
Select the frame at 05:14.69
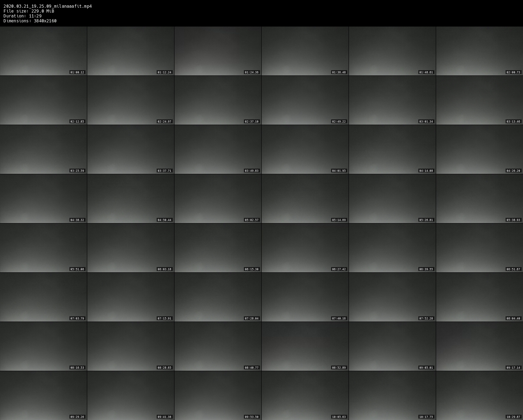pos(305,199)
